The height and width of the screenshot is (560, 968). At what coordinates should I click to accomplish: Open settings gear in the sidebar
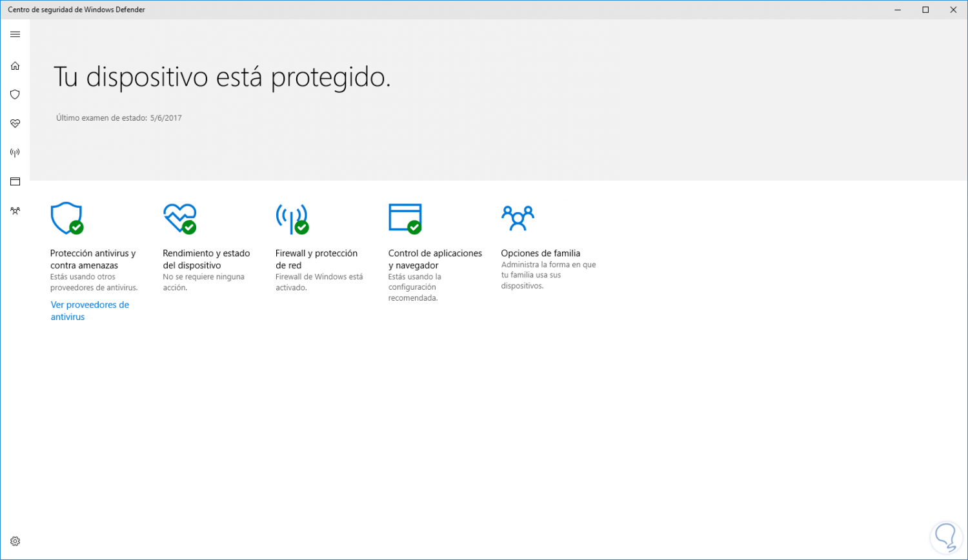click(x=15, y=541)
